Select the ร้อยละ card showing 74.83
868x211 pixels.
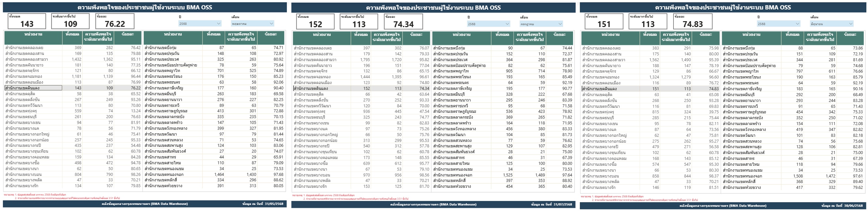(x=693, y=21)
